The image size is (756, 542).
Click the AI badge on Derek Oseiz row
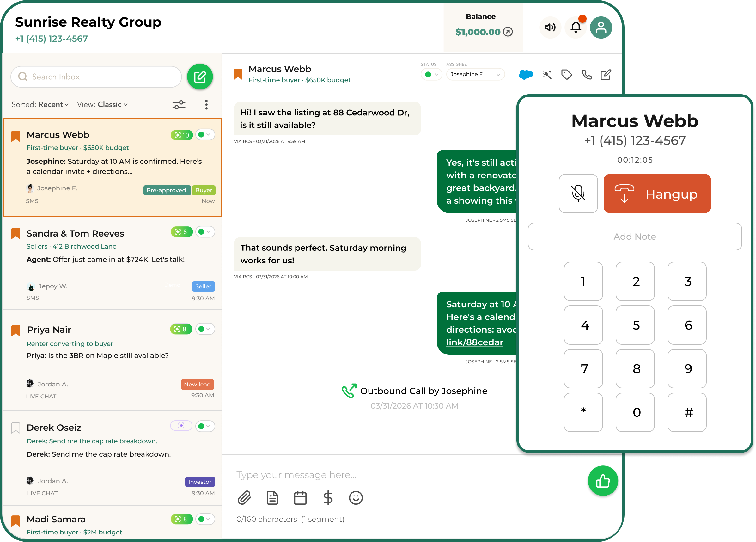tap(181, 426)
